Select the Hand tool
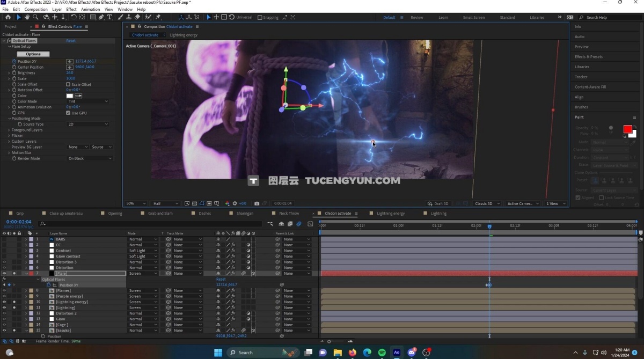644x359 pixels. (27, 17)
